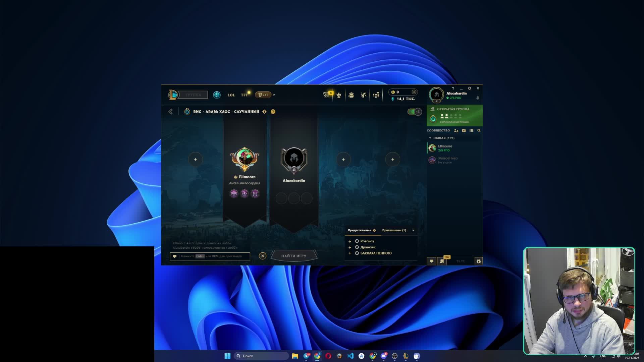644x362 pixels.
Task: Open the Store coins icon
Action: (376, 95)
